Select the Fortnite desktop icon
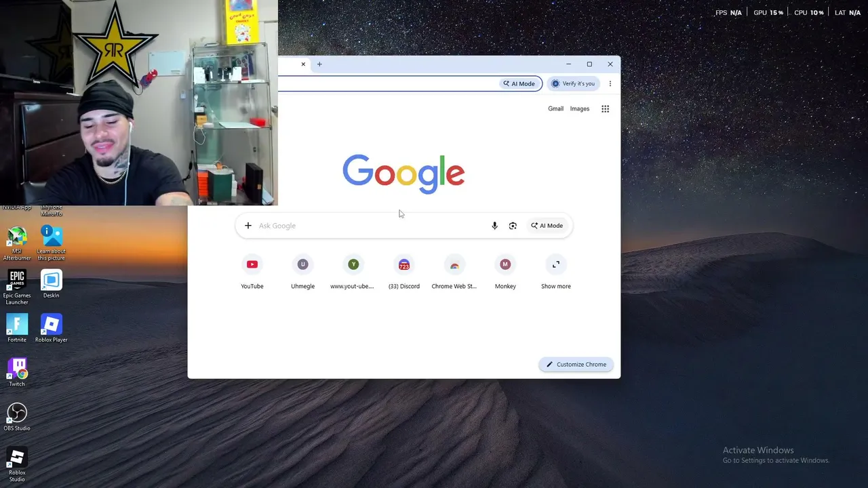This screenshot has width=868, height=488. point(17,328)
